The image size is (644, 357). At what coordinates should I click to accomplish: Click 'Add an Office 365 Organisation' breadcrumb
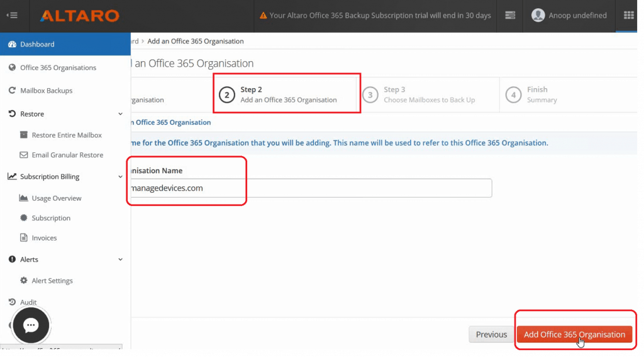(x=196, y=41)
